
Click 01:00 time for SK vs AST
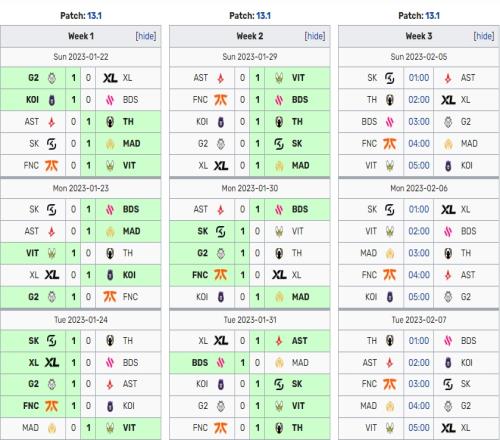point(419,78)
